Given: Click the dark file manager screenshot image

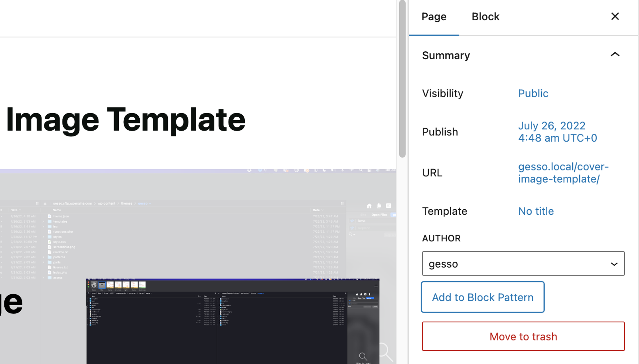Looking at the screenshot, I should coord(233,321).
